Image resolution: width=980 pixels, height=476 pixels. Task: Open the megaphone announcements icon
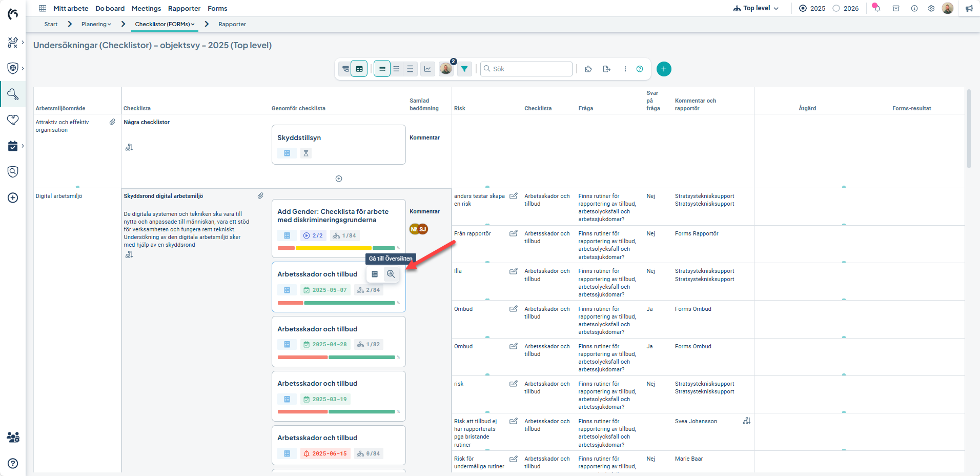click(969, 8)
